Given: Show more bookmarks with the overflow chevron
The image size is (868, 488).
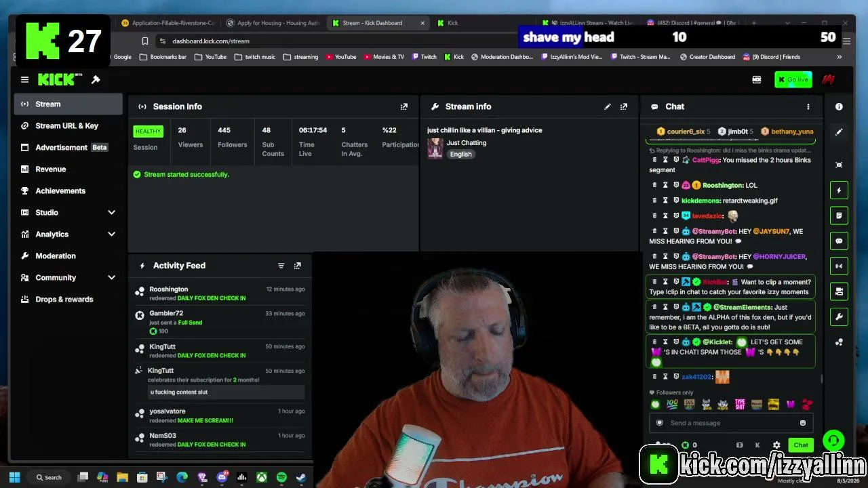Looking at the screenshot, I should [x=839, y=57].
